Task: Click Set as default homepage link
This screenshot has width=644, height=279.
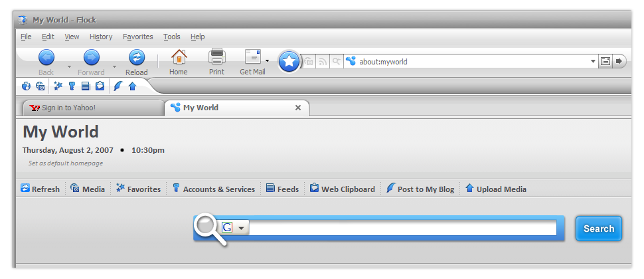Action: click(x=66, y=163)
